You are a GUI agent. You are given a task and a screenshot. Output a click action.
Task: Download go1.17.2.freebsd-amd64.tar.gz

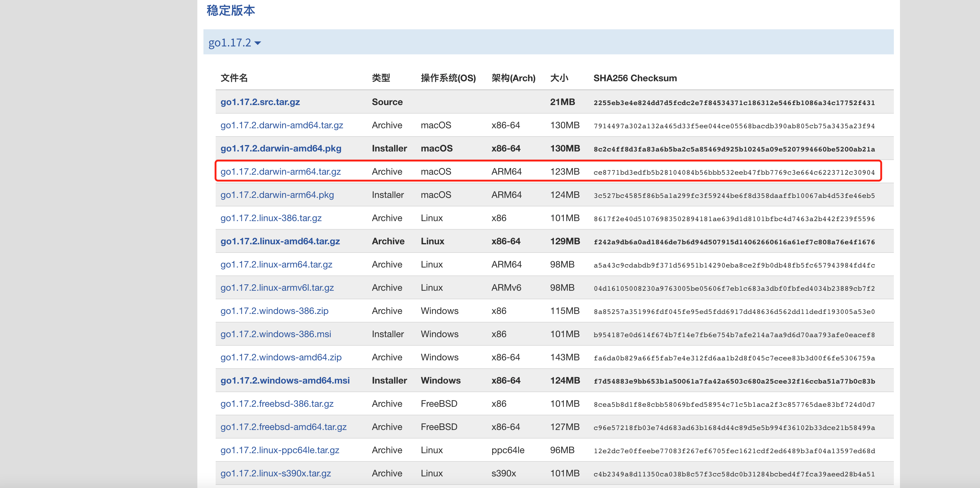point(283,427)
